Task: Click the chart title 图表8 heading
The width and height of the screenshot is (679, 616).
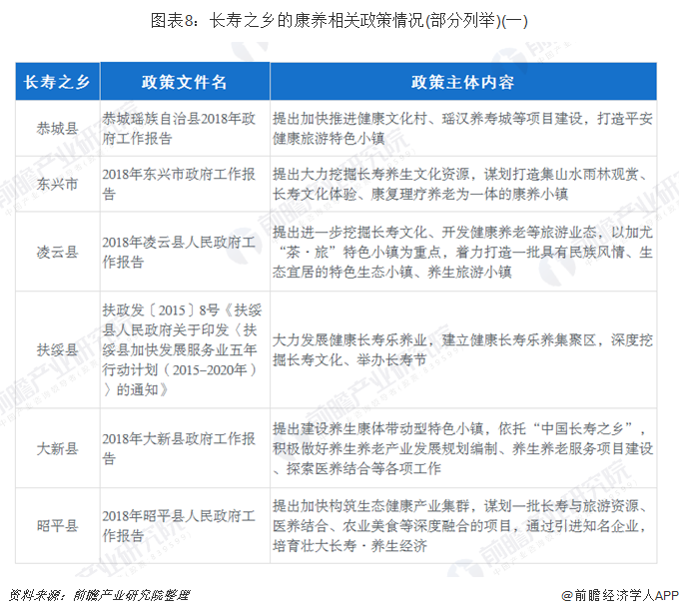Action: coord(339,20)
